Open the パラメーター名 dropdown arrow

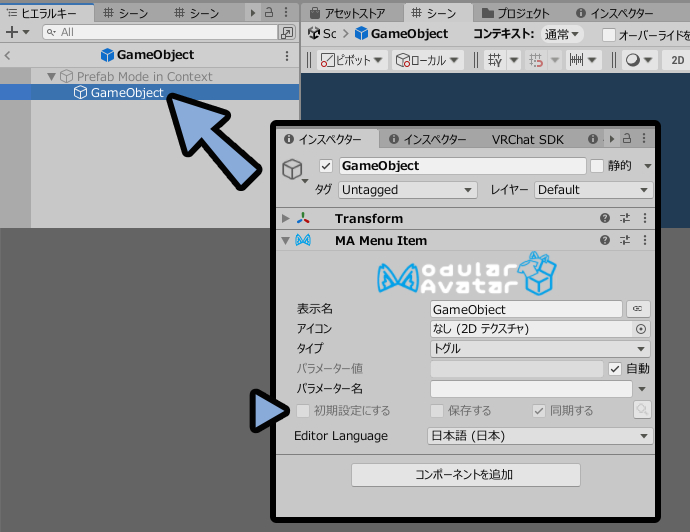(642, 389)
